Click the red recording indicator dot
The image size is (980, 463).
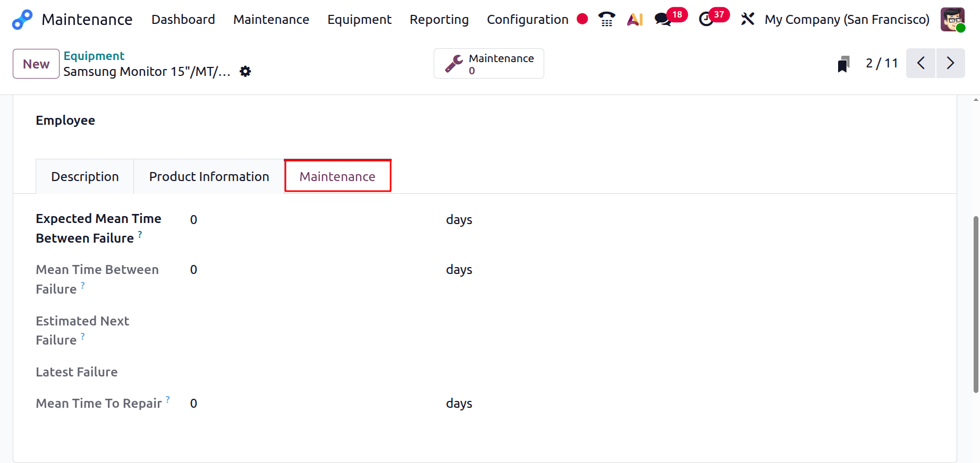(582, 19)
